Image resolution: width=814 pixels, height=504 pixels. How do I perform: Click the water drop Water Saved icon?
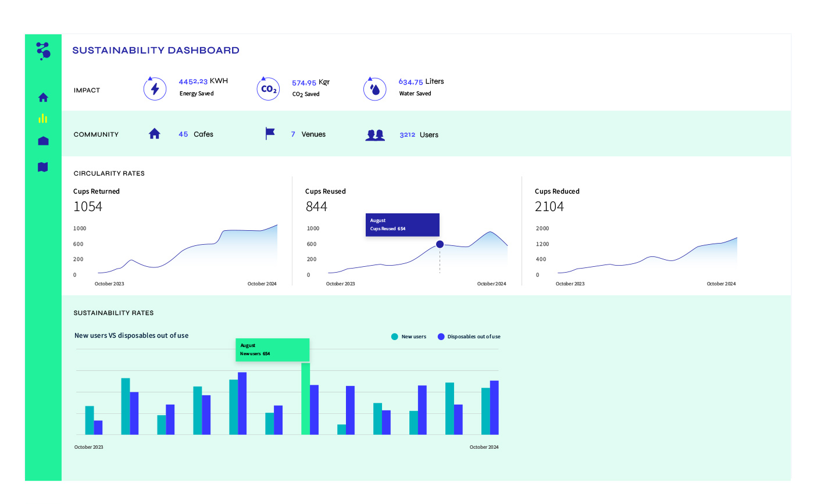[375, 89]
